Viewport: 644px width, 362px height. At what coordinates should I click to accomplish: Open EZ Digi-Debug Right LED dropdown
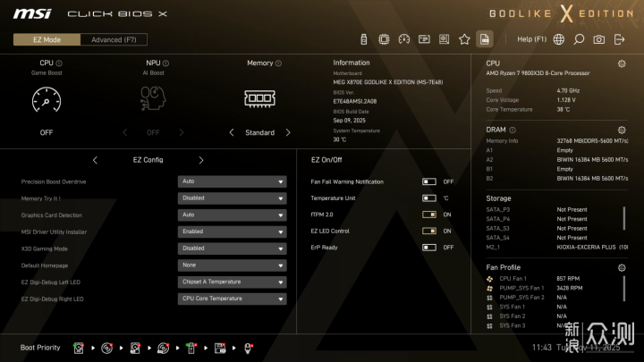coord(232,299)
